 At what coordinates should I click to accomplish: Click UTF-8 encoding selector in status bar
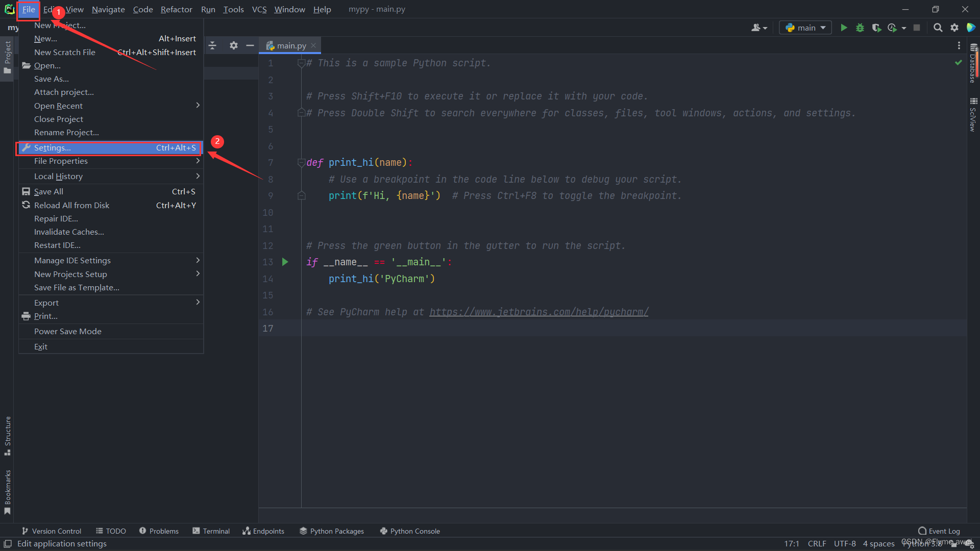click(845, 544)
